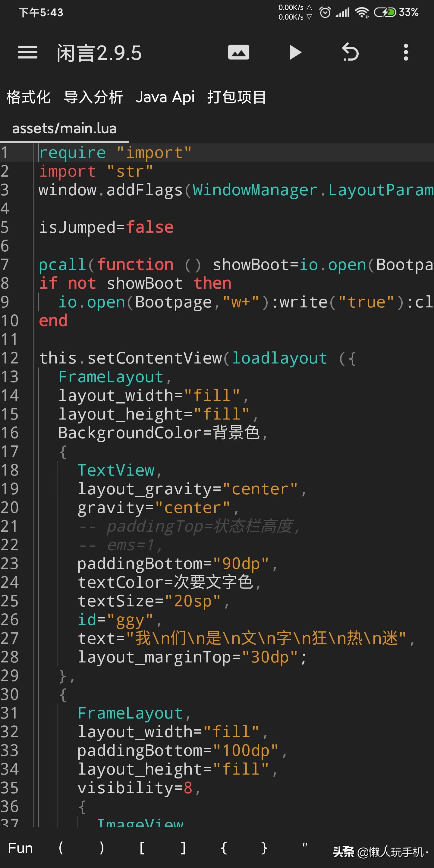Tap gravity="center" on line 20
The height and width of the screenshot is (868, 434).
click(158, 508)
